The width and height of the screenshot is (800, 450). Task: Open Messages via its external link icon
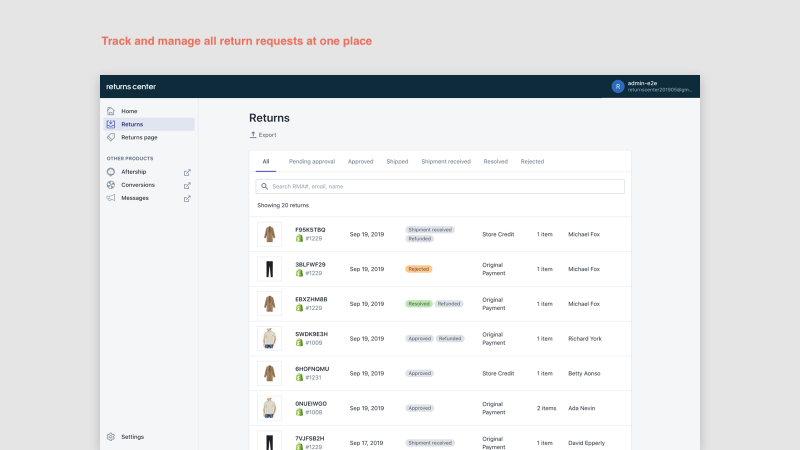point(187,198)
